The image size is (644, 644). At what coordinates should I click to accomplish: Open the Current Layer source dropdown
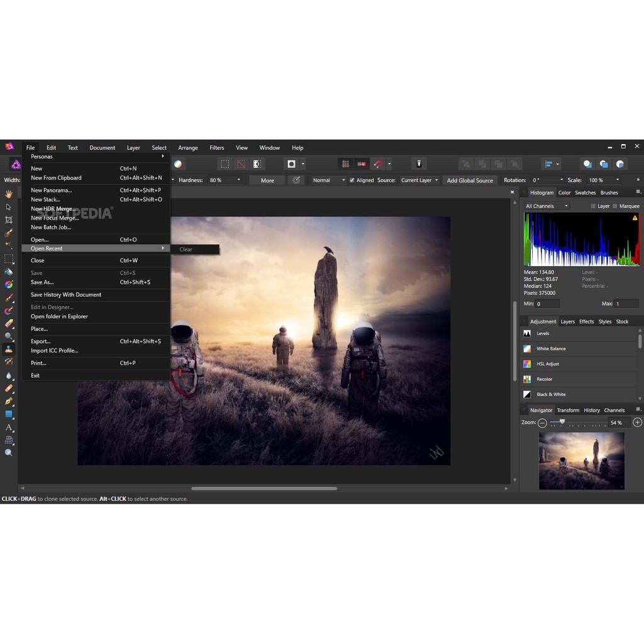(x=419, y=180)
